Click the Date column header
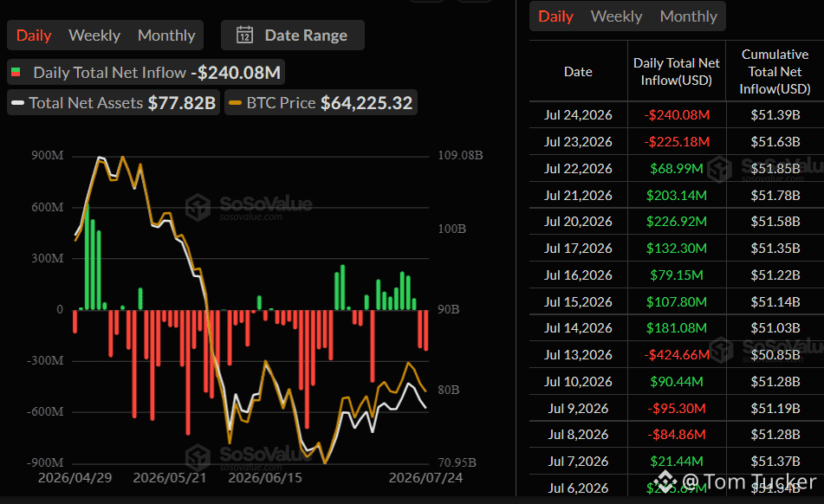This screenshot has width=824, height=504. pyautogui.click(x=578, y=71)
